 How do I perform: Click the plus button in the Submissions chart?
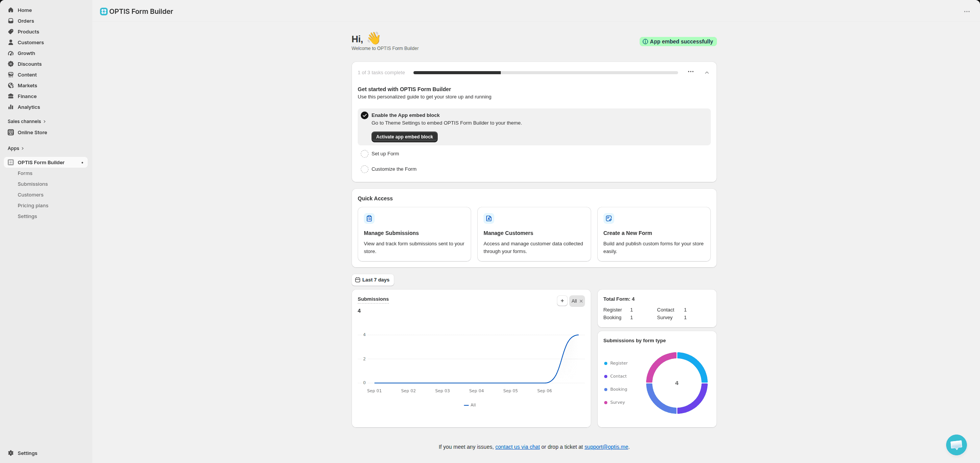pos(562,301)
